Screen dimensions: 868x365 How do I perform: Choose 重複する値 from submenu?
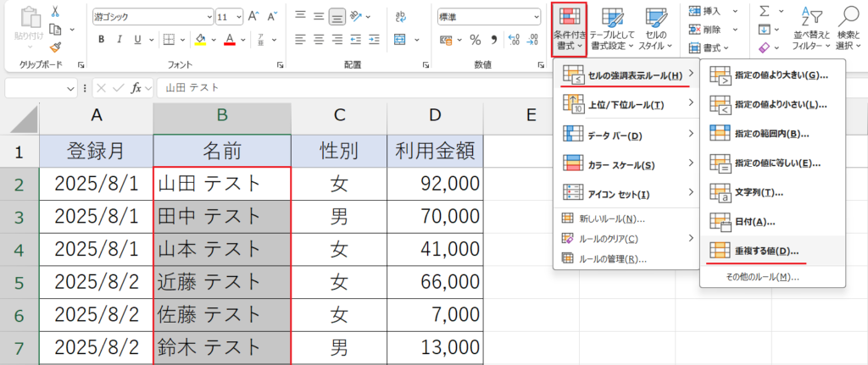coord(773,251)
